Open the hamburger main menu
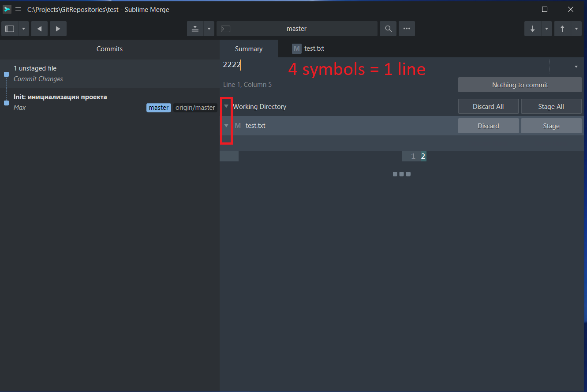The height and width of the screenshot is (392, 587). [18, 9]
